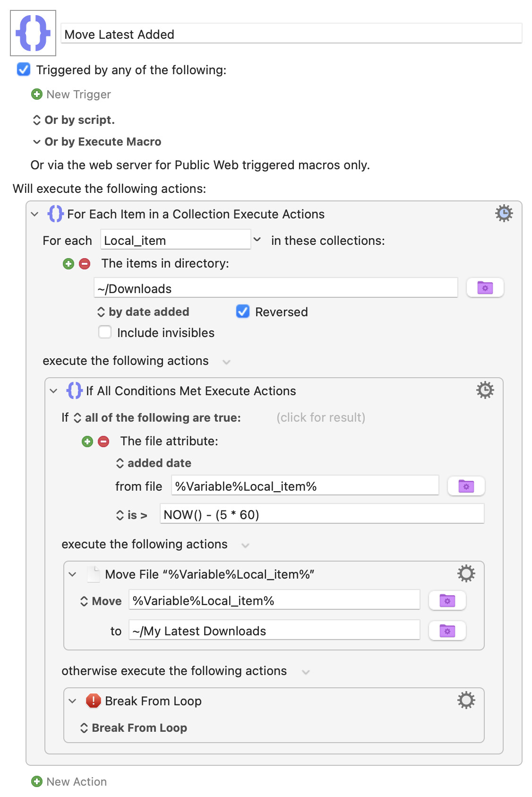Remove the directory collection with red minus

click(85, 264)
